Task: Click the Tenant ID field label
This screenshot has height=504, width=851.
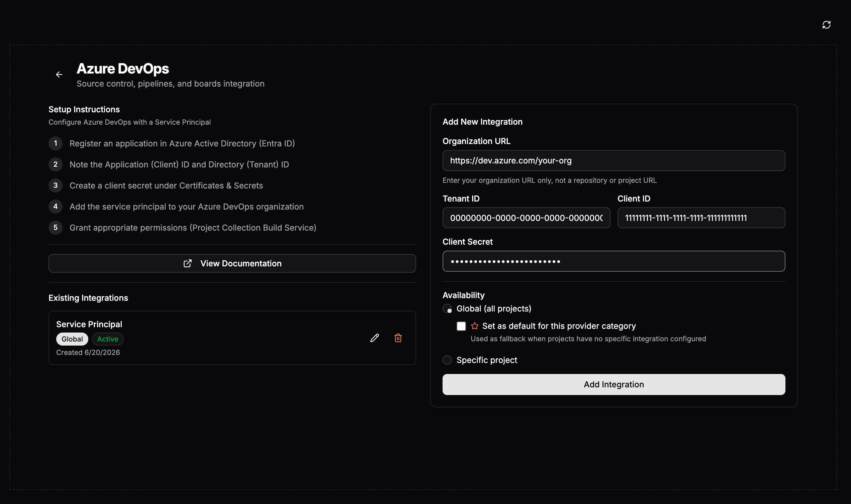Action: pyautogui.click(x=461, y=199)
